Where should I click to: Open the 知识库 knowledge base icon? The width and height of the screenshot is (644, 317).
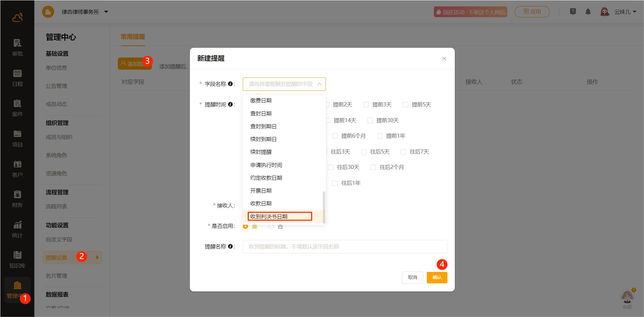pyautogui.click(x=17, y=259)
